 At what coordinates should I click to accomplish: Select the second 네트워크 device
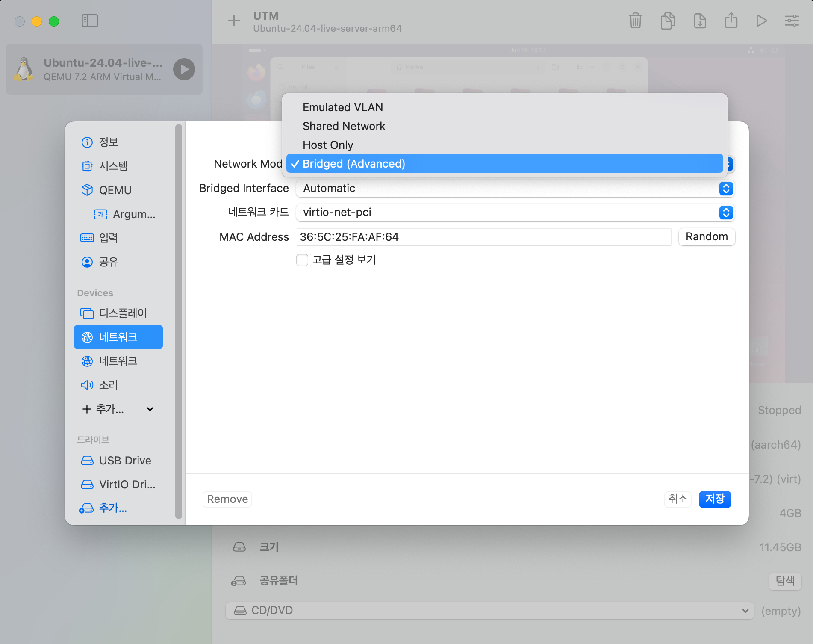[118, 361]
